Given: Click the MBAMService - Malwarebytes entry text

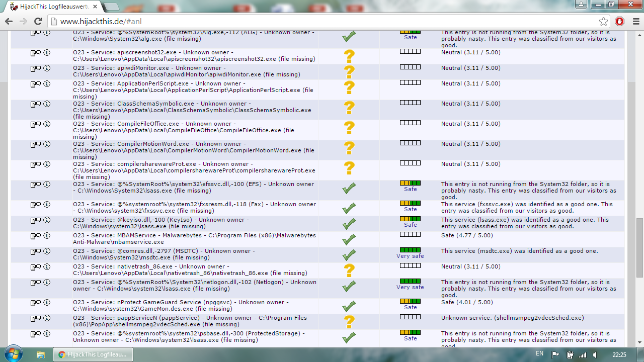Looking at the screenshot, I should [194, 239].
